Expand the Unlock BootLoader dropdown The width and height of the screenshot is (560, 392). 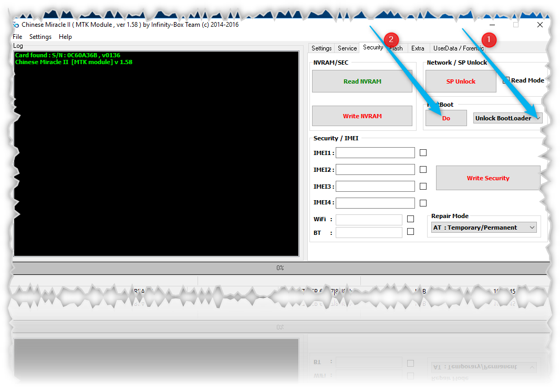(x=507, y=118)
